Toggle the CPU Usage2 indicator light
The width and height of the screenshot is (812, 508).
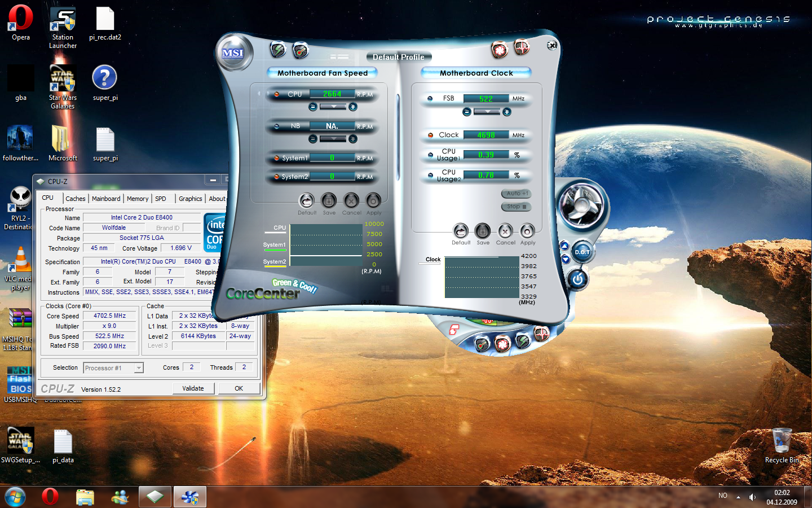430,176
